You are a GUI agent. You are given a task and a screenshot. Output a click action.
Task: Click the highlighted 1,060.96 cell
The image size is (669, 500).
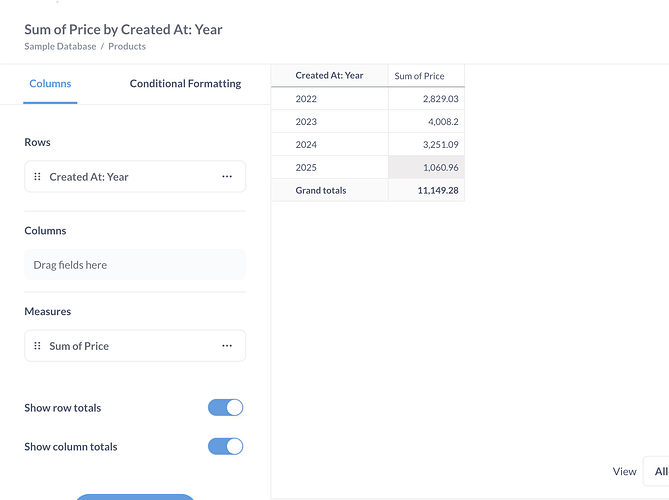tap(426, 168)
